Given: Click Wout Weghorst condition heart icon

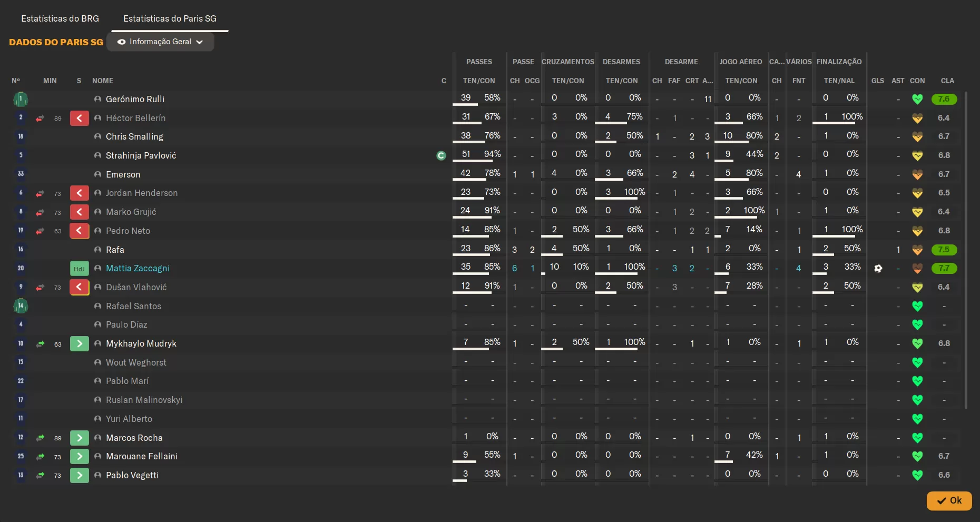Looking at the screenshot, I should (x=917, y=362).
